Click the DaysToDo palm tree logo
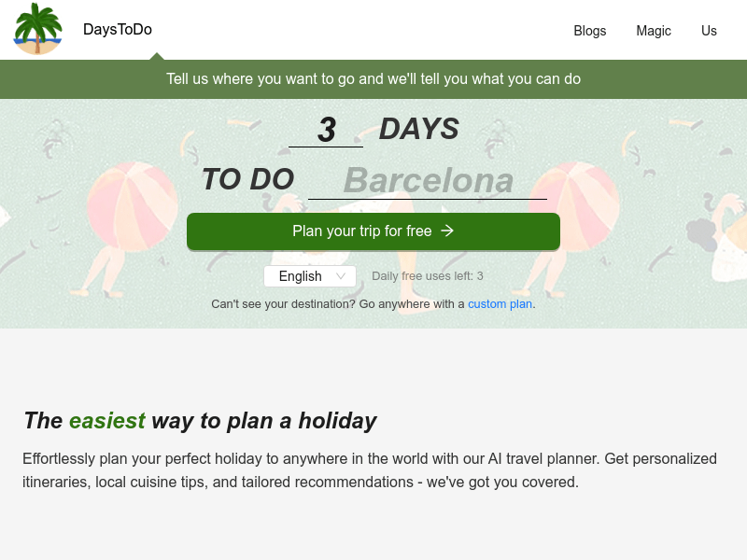This screenshot has width=747, height=560. click(37, 29)
